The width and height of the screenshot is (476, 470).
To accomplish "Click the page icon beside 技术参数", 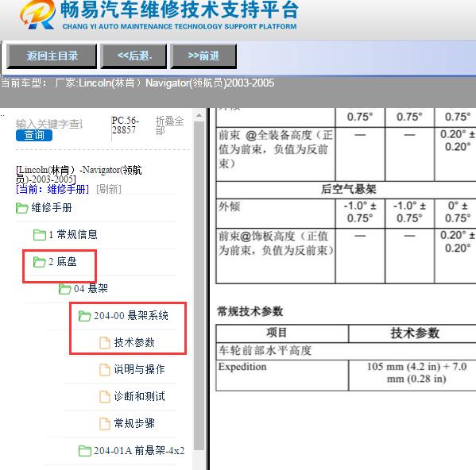I will [105, 343].
